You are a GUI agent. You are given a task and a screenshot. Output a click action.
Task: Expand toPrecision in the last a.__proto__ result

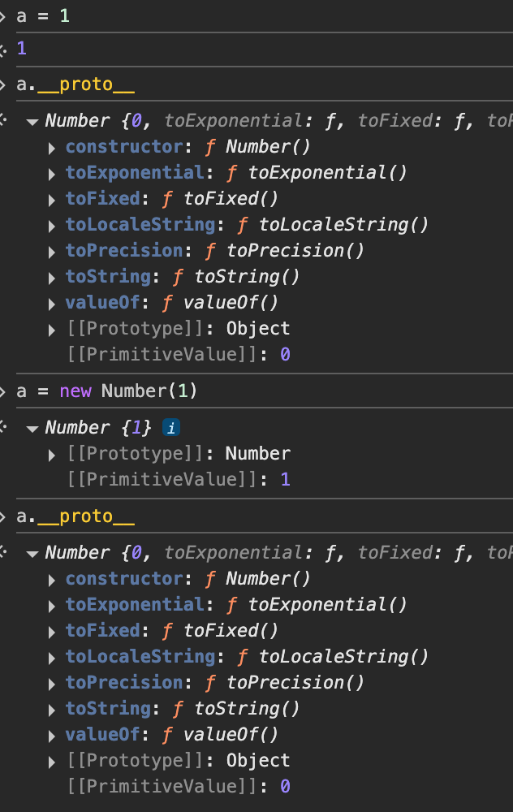pyautogui.click(x=53, y=683)
